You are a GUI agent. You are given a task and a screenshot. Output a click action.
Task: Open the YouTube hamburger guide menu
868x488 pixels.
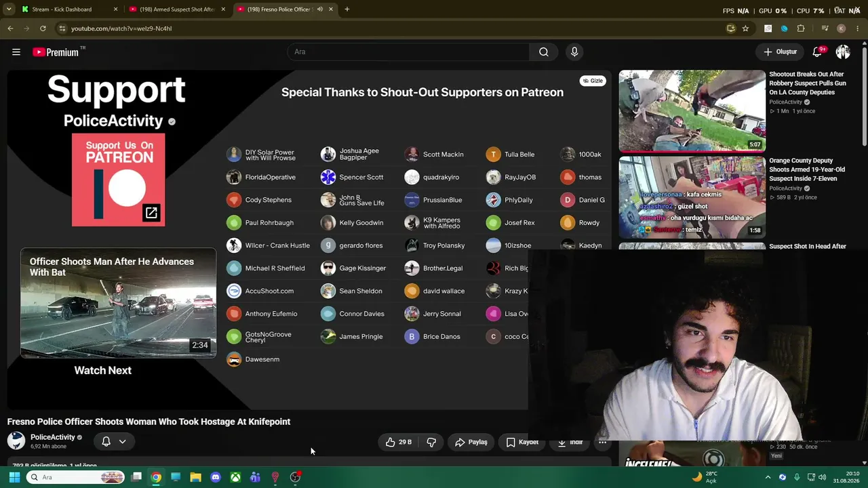16,52
